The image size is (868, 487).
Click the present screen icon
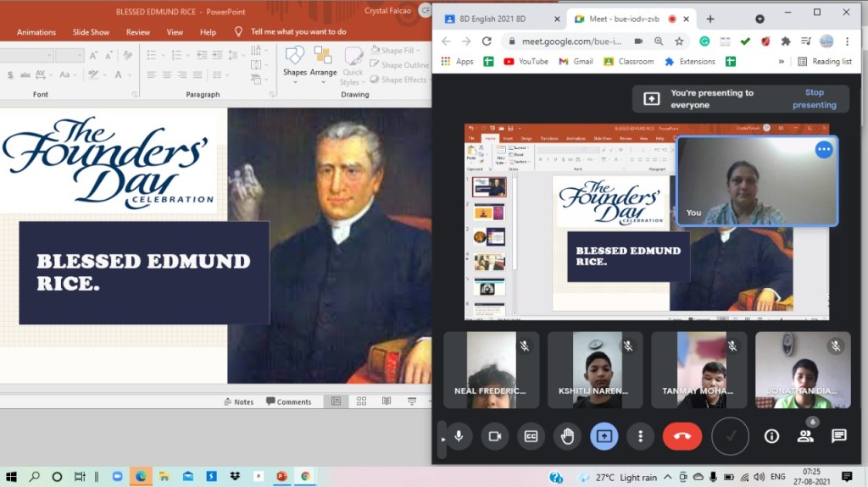pos(604,436)
